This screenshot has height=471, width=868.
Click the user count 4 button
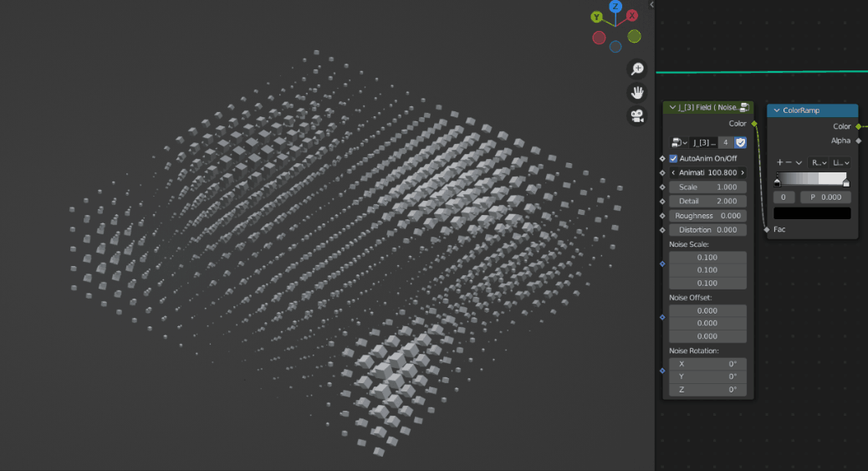coord(725,143)
